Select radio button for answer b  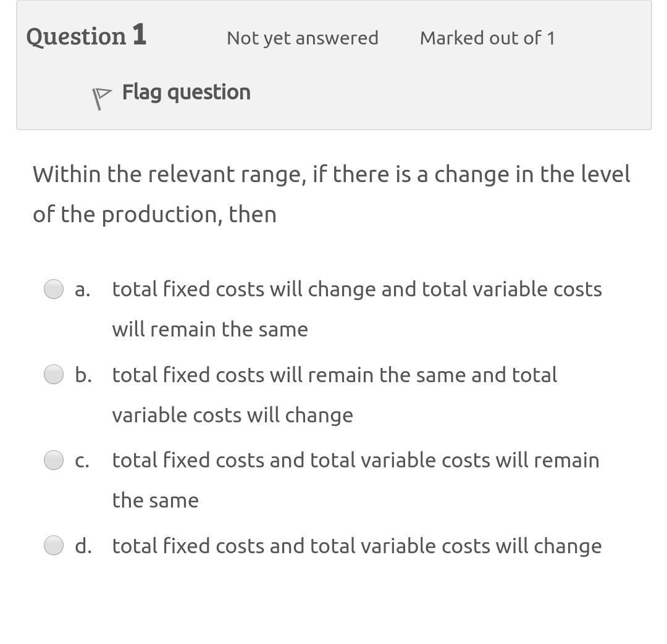(54, 374)
